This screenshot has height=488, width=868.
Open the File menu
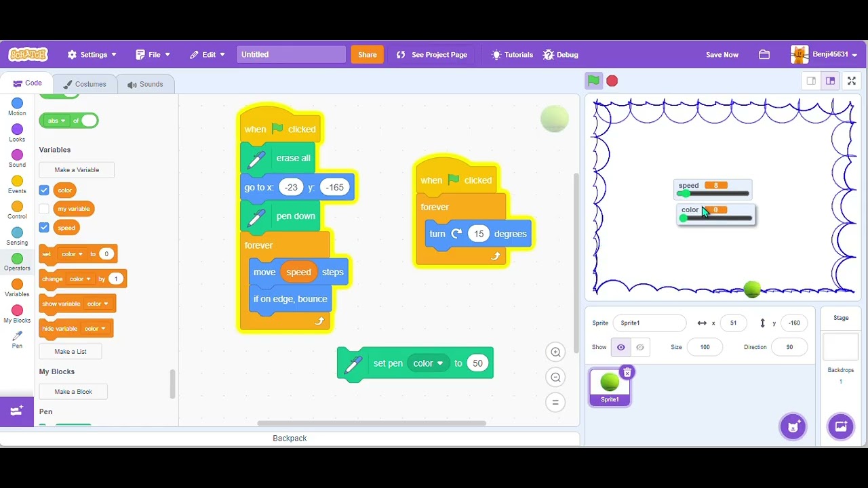click(153, 55)
